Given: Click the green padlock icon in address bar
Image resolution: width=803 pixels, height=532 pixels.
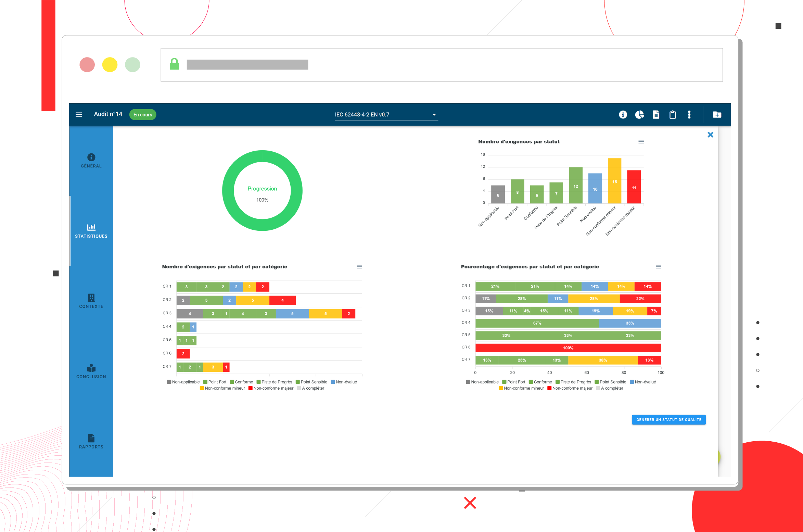Looking at the screenshot, I should coord(174,64).
